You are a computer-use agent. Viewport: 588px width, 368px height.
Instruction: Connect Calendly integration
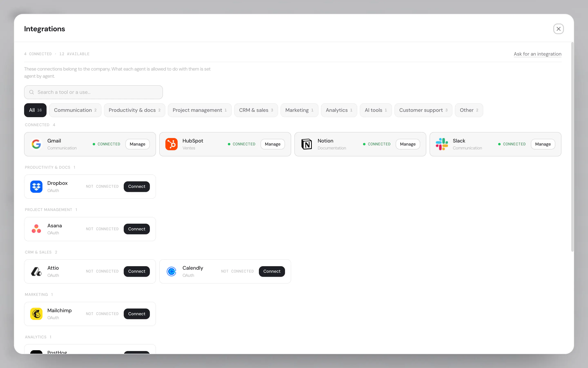click(x=272, y=271)
